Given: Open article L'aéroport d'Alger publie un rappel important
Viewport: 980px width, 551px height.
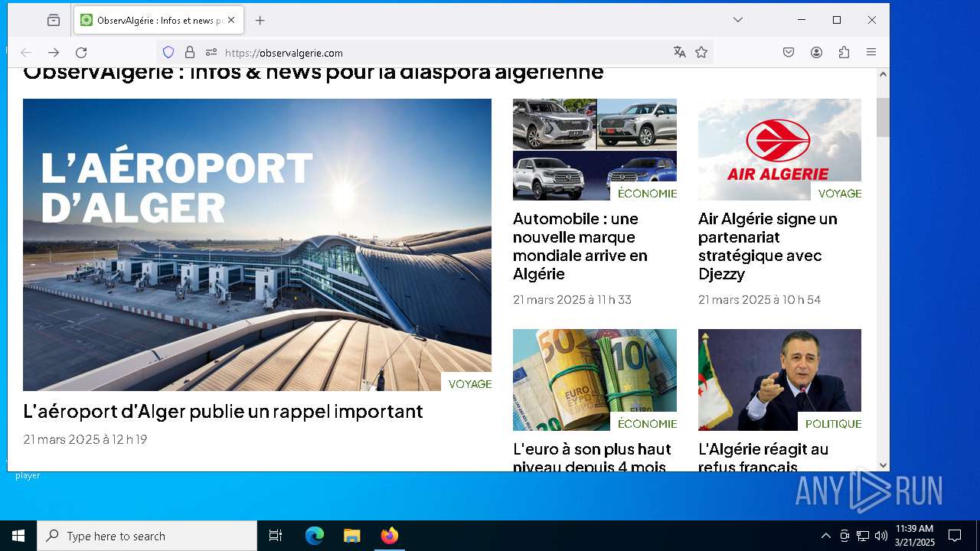Looking at the screenshot, I should coord(223,412).
